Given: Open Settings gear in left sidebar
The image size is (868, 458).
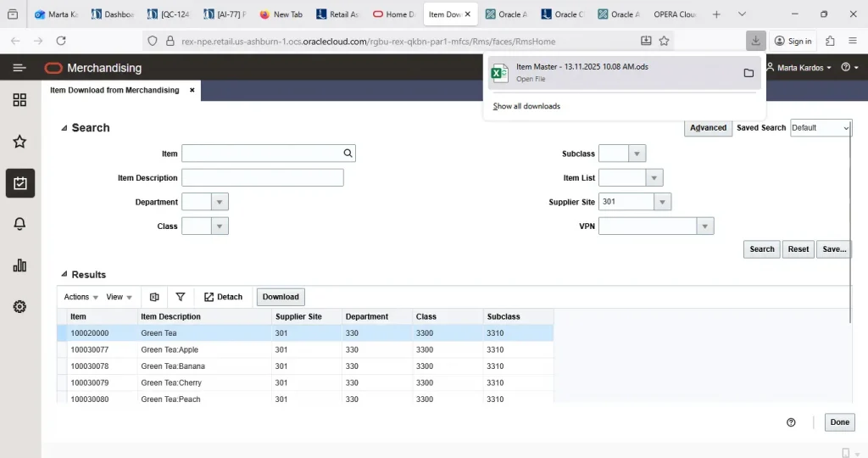Looking at the screenshot, I should point(20,306).
